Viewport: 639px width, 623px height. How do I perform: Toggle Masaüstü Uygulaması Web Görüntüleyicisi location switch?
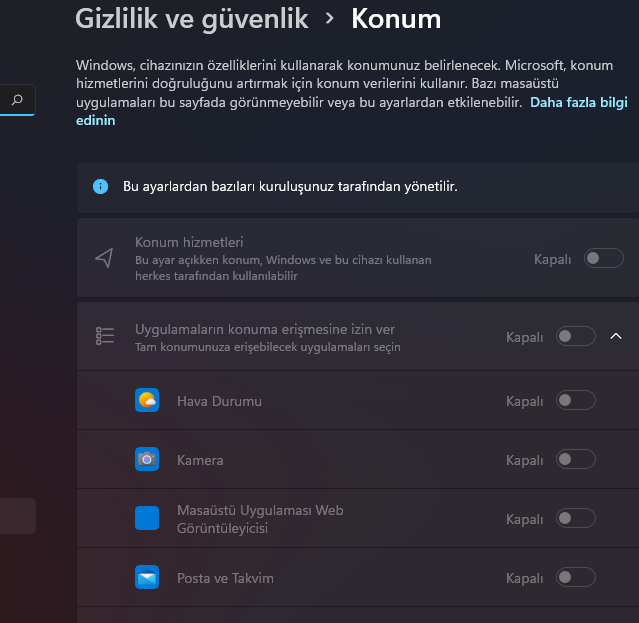pos(575,518)
